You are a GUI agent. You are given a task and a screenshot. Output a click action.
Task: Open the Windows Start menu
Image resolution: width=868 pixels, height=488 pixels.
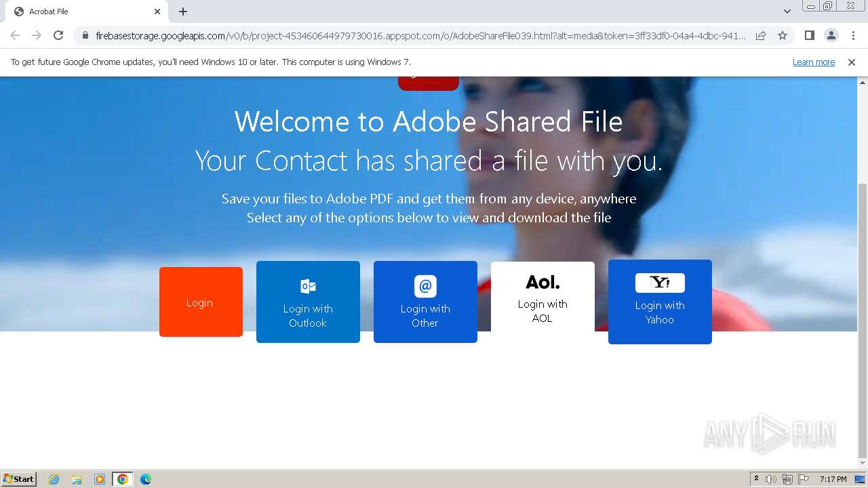[x=19, y=479]
